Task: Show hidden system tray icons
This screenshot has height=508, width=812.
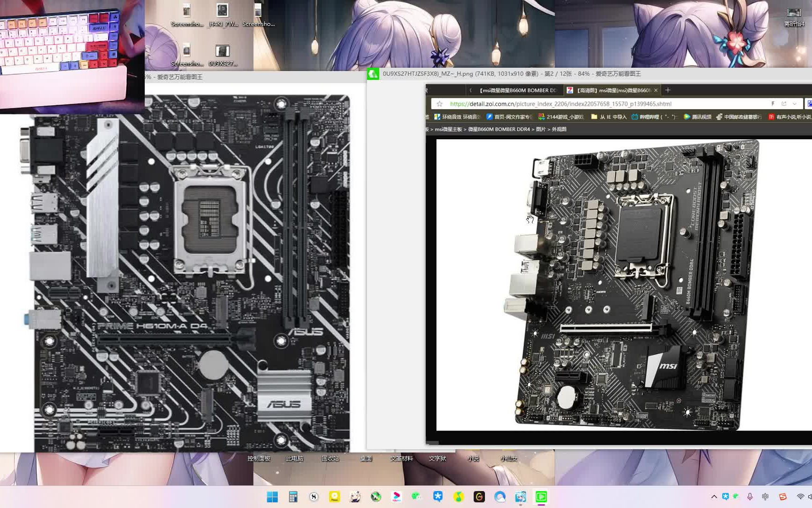Action: [x=714, y=497]
